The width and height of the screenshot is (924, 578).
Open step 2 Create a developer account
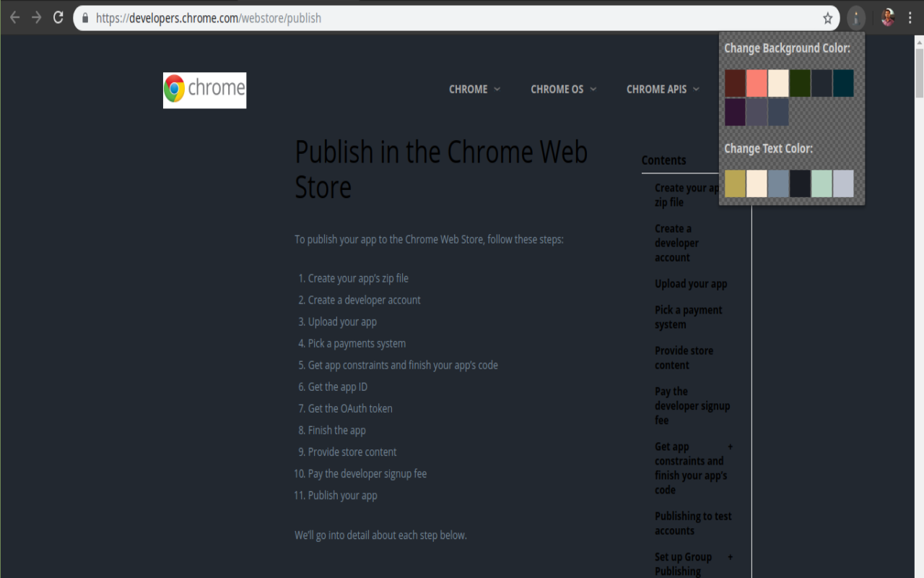click(x=365, y=300)
